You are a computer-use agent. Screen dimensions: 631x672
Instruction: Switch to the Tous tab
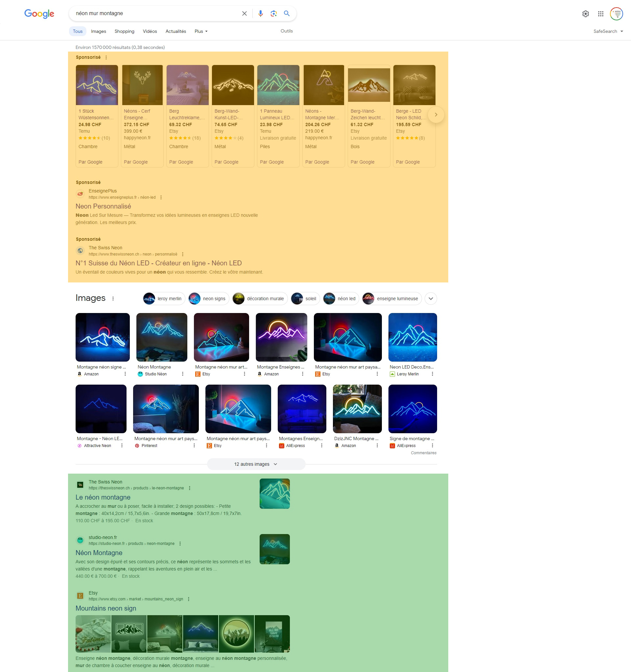coord(78,32)
